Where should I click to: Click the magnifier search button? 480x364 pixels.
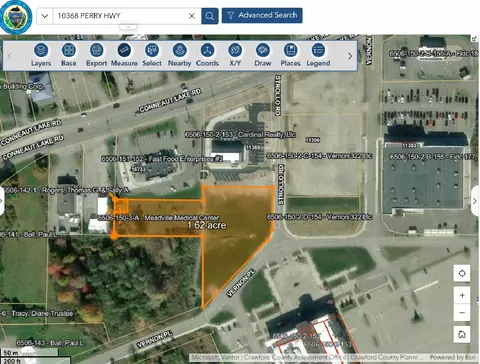(210, 16)
